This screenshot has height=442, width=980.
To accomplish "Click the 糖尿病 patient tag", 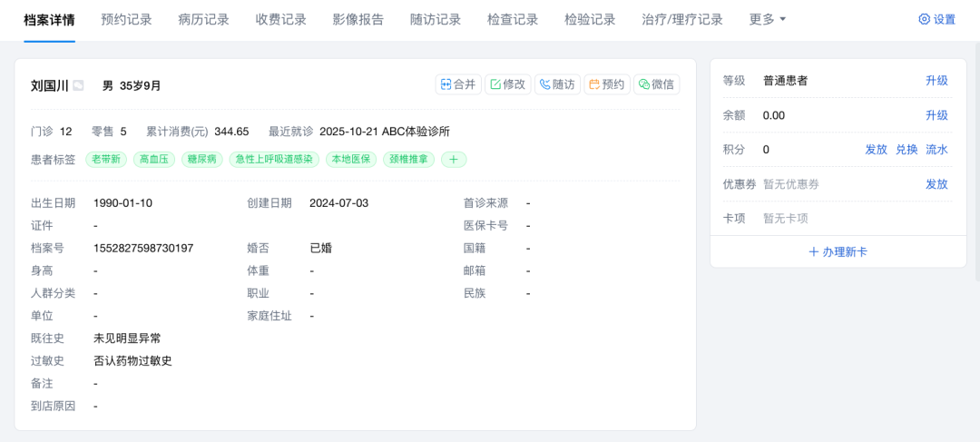I will tap(202, 160).
